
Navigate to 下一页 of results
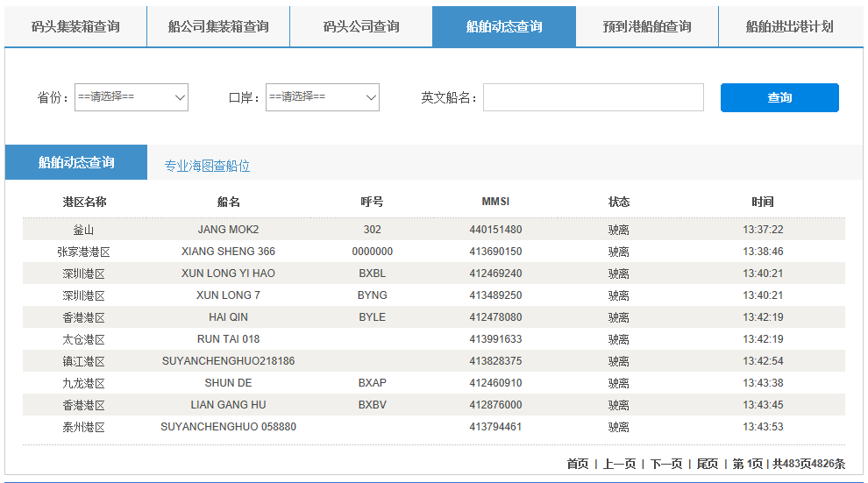(666, 464)
